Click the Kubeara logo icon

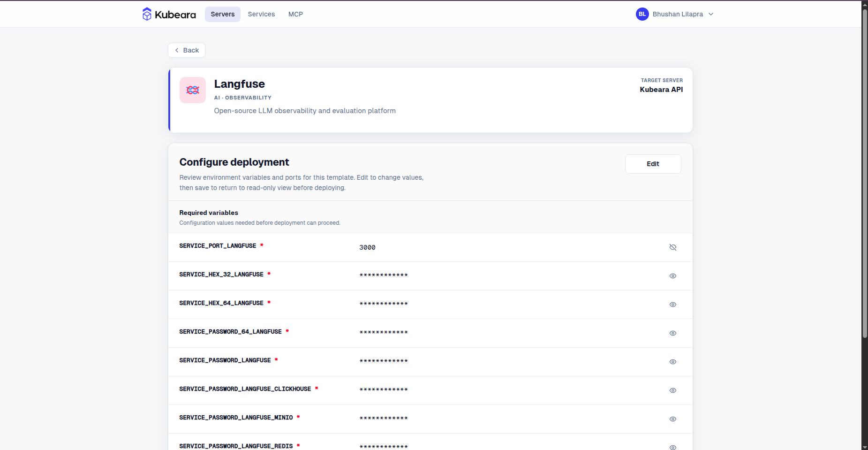pos(147,14)
